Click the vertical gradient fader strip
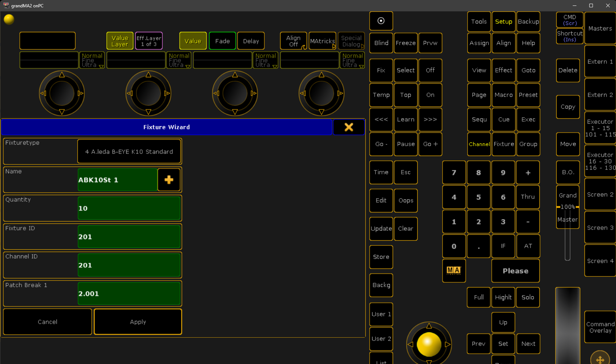 (568, 326)
